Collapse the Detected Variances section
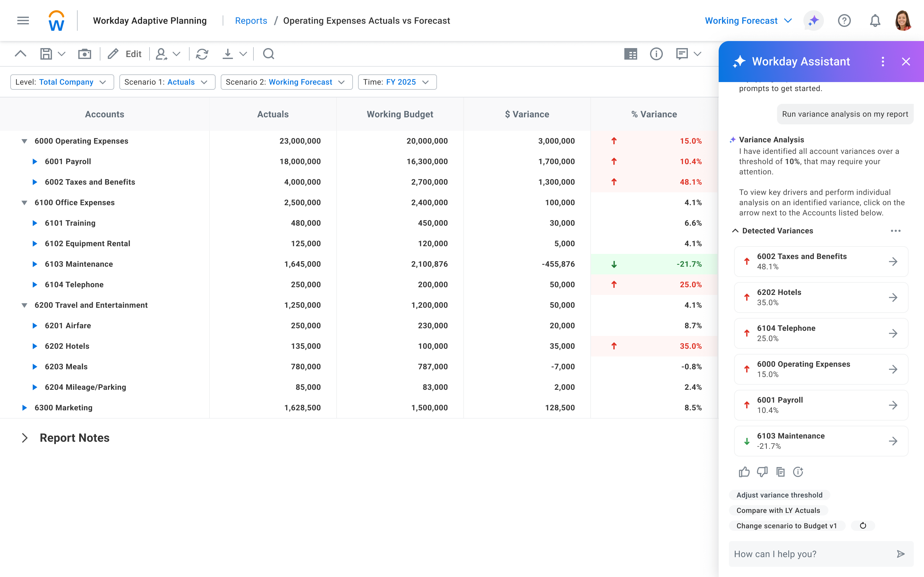This screenshot has height=577, width=924. coord(735,230)
